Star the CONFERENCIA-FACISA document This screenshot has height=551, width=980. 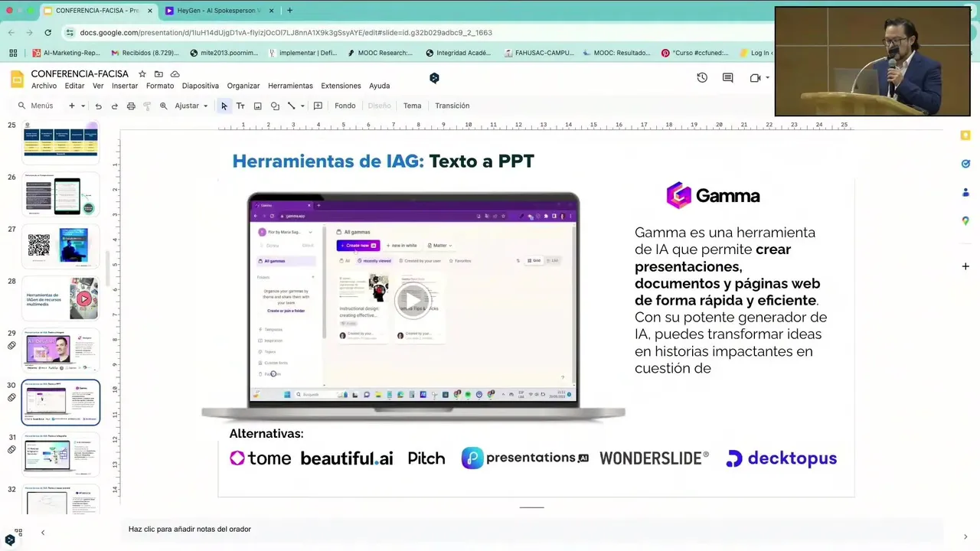pyautogui.click(x=142, y=73)
